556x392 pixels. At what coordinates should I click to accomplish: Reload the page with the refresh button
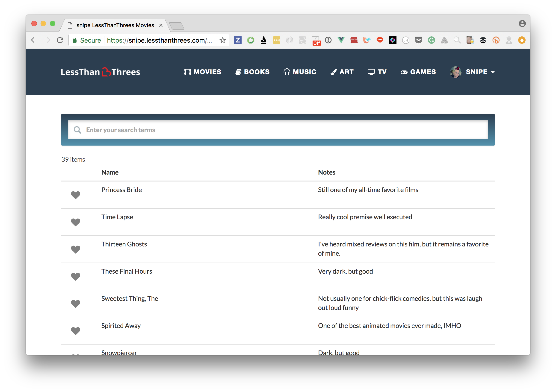click(x=60, y=40)
